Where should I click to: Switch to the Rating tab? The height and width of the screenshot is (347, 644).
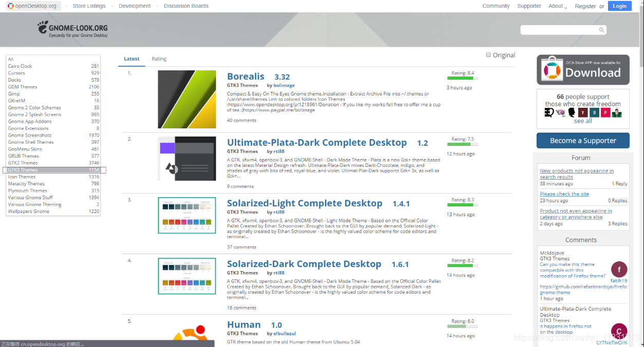(x=159, y=59)
